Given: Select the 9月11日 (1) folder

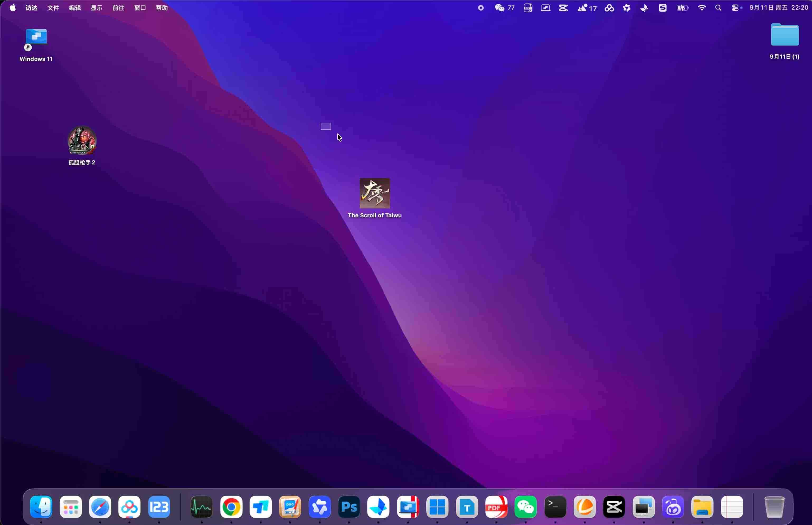Looking at the screenshot, I should click(x=785, y=41).
